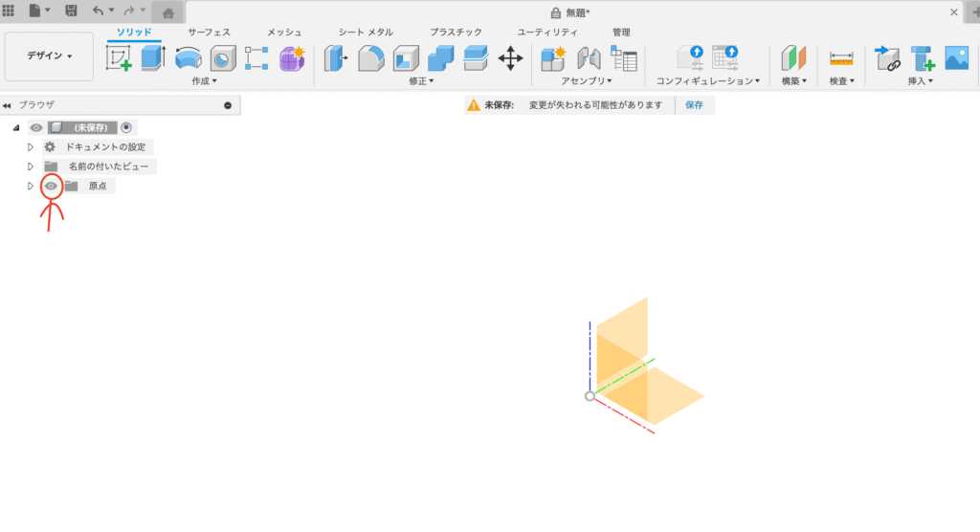Choose the Fillet tool in 修正
Viewport: 980px width, 532px height.
tap(371, 58)
